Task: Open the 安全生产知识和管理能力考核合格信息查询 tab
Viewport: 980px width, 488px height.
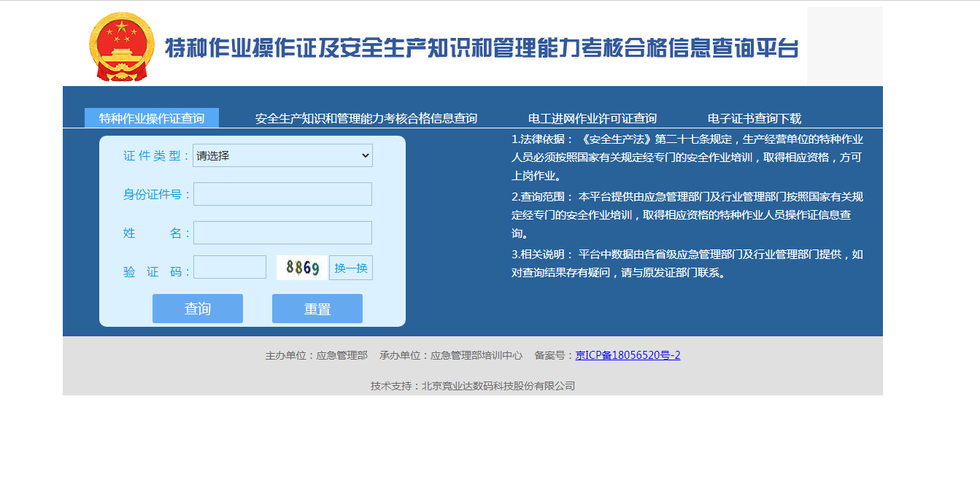Action: [366, 118]
